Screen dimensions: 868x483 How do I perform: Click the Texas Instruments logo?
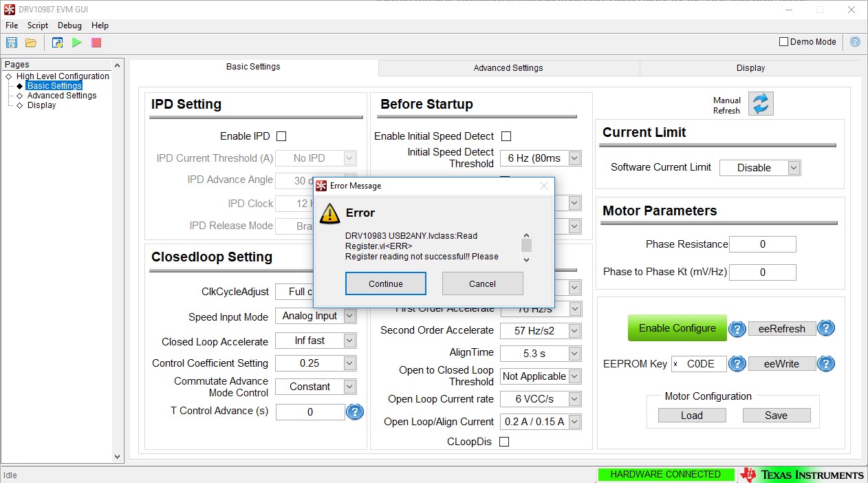pos(802,475)
